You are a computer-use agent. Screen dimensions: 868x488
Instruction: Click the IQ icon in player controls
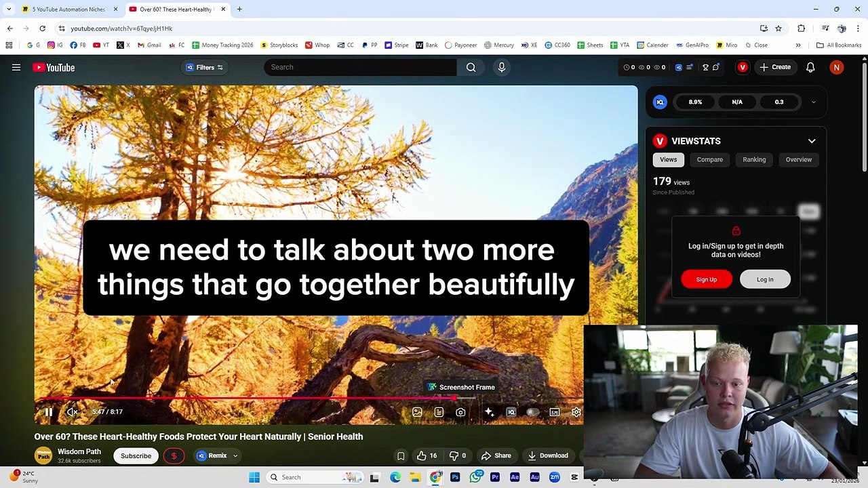[x=511, y=412]
